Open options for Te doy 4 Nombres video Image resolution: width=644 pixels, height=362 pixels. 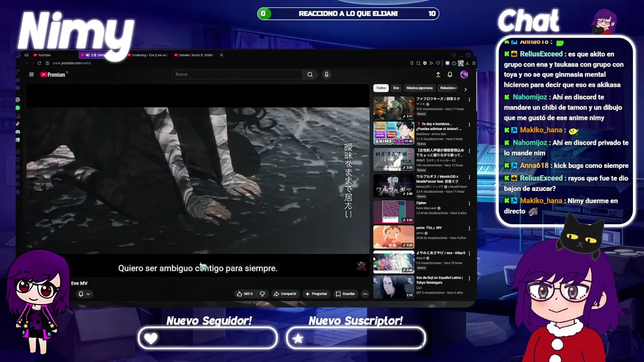coord(469,125)
